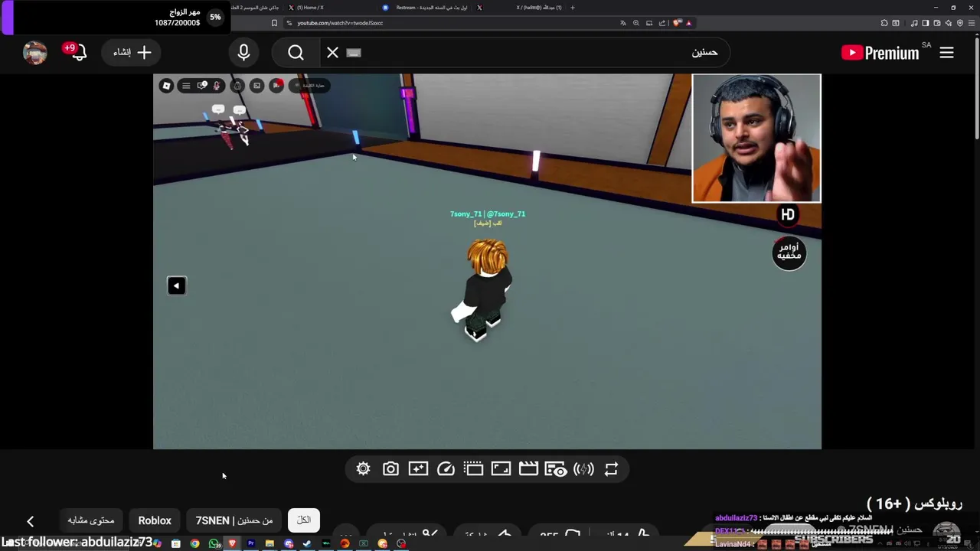Screen dimensions: 980x551
Task: Toggle the lightning broadcast boost icon
Action: (x=583, y=469)
